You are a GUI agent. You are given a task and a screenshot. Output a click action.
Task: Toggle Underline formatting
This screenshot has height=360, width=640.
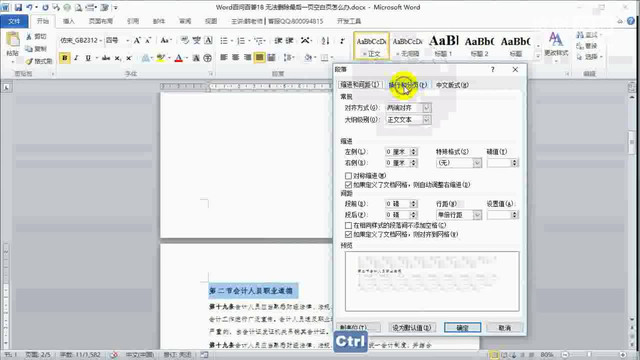click(x=88, y=58)
